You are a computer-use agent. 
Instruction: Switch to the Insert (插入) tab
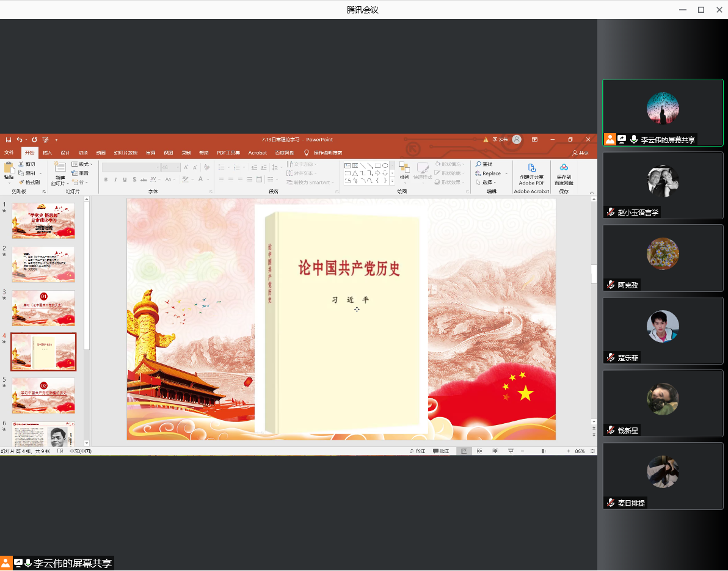click(48, 153)
